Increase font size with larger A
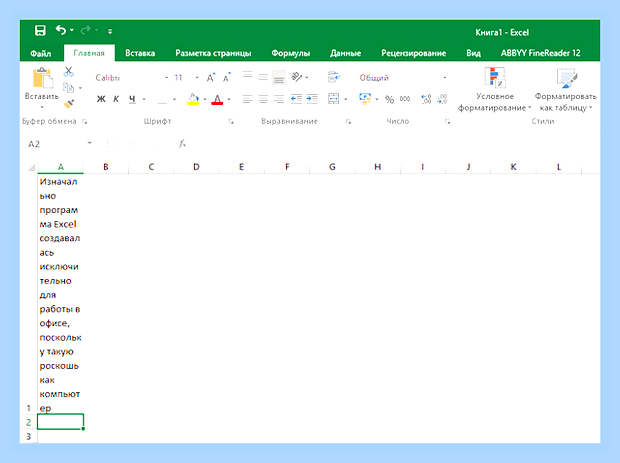 tap(211, 77)
